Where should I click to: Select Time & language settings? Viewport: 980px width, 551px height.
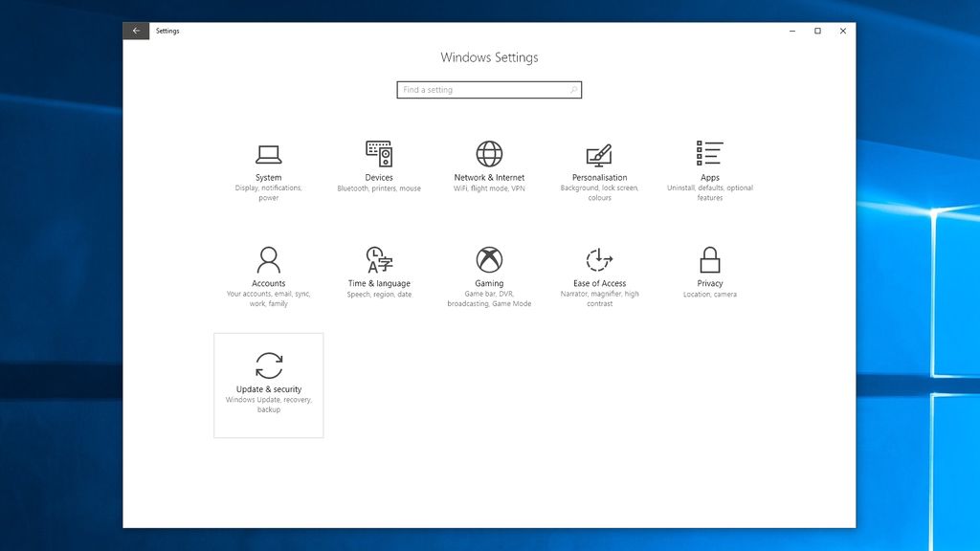tap(379, 268)
